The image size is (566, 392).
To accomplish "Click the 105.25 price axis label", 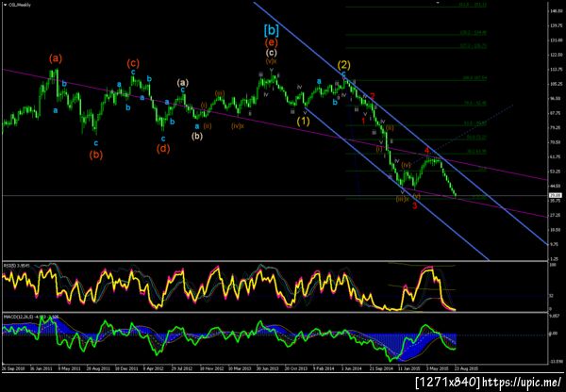I will (x=555, y=84).
